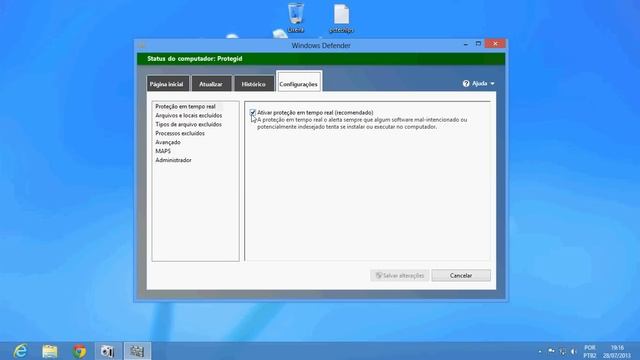Open the text file icon on desktop

click(x=341, y=18)
